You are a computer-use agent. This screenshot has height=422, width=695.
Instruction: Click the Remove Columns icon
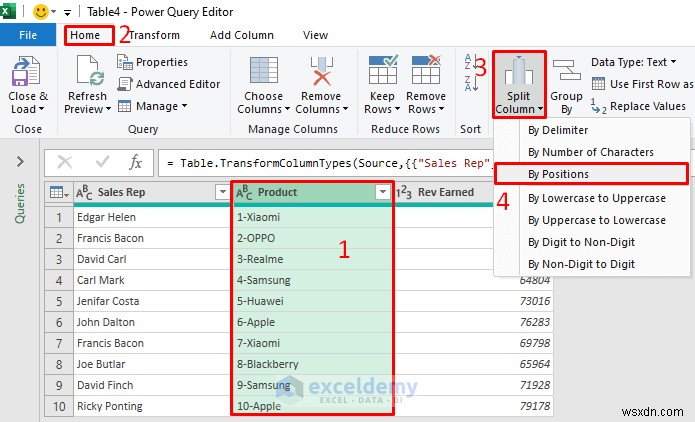coord(321,71)
